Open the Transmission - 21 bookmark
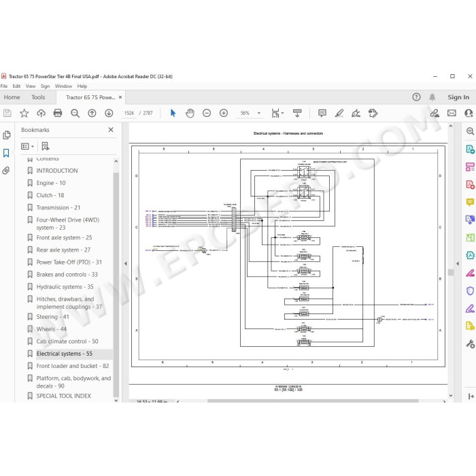Image resolution: width=476 pixels, height=476 pixels. point(58,207)
